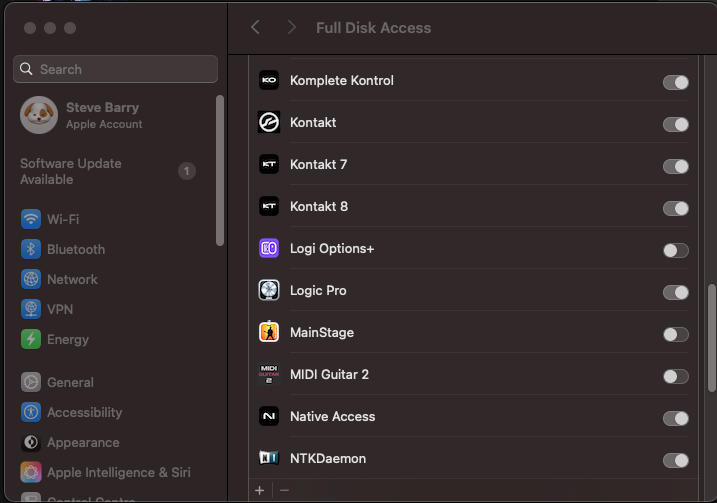Select the General sidebar label

coord(70,382)
